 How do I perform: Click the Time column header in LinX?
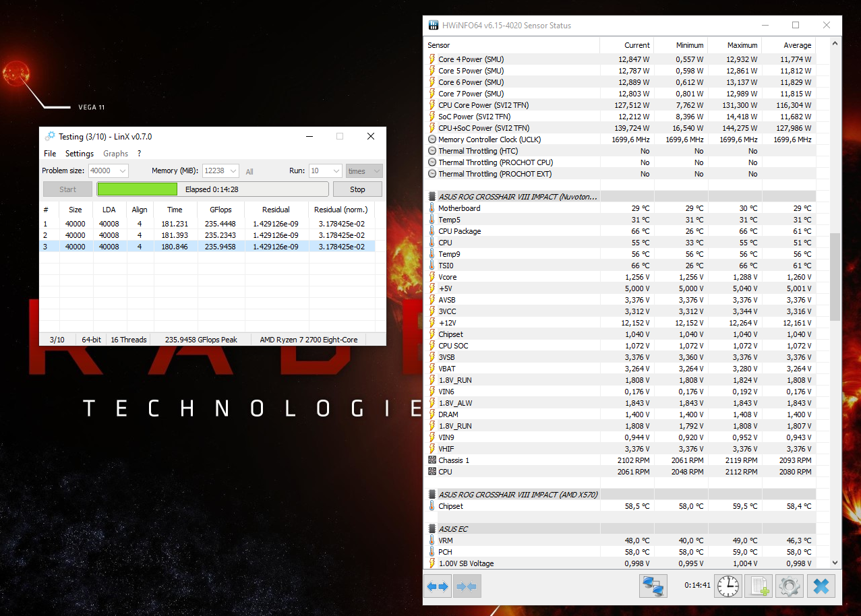tap(175, 210)
